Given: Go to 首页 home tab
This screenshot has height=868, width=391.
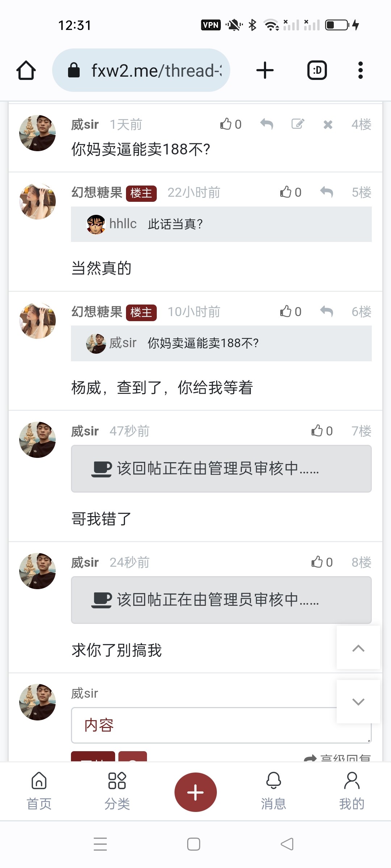Looking at the screenshot, I should point(39,791).
